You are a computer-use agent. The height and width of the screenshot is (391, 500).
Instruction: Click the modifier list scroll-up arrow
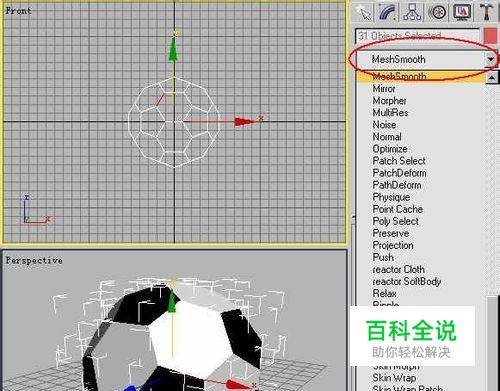[x=492, y=78]
